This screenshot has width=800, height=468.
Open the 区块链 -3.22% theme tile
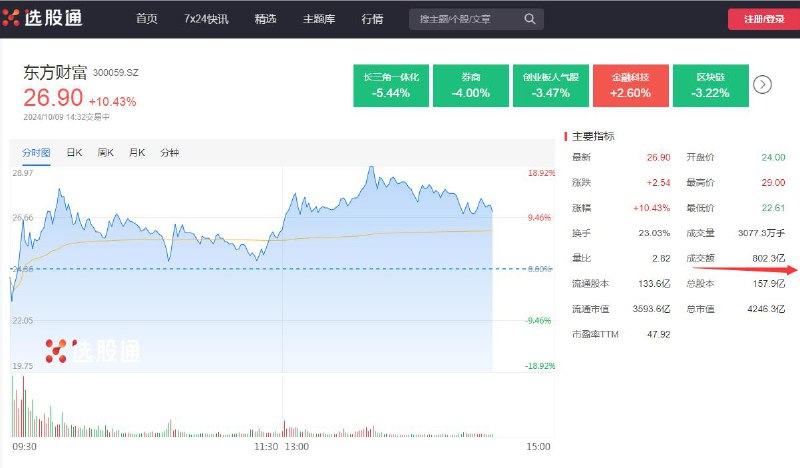711,85
